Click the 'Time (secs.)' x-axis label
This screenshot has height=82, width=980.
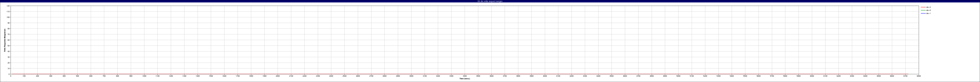[465, 79]
